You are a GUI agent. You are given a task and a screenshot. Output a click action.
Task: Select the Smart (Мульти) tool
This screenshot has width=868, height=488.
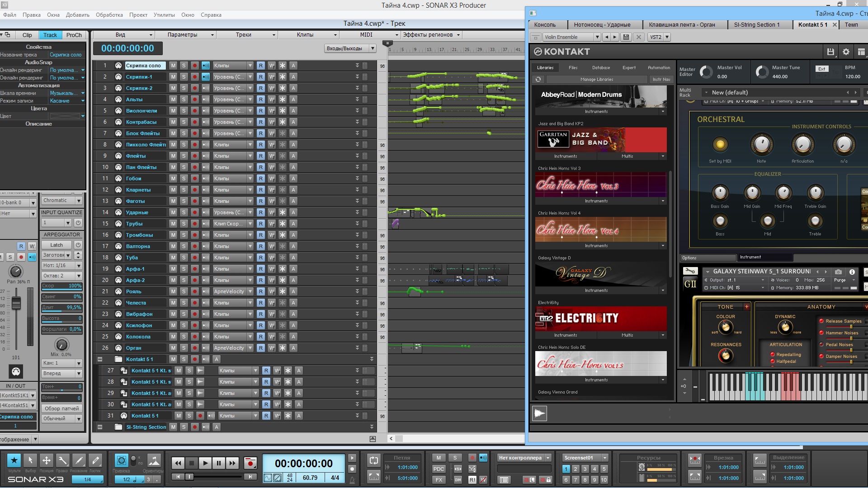pyautogui.click(x=14, y=460)
